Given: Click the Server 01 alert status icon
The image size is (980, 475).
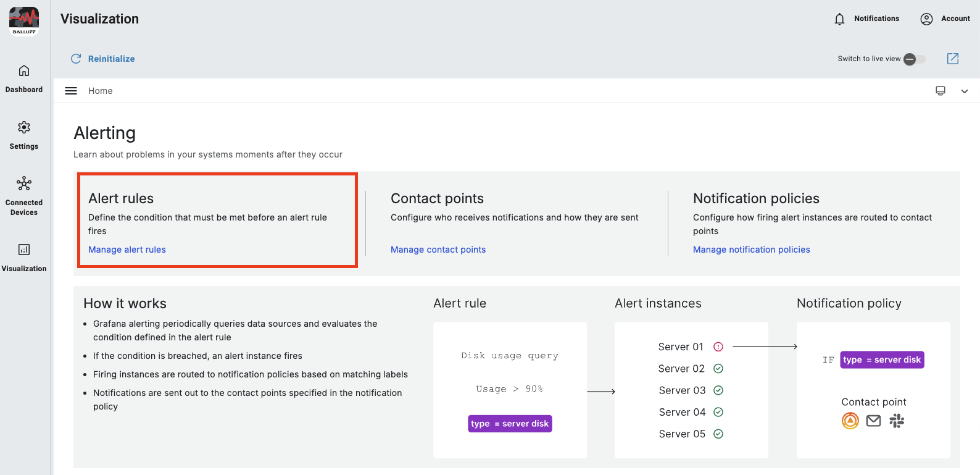Looking at the screenshot, I should (718, 347).
